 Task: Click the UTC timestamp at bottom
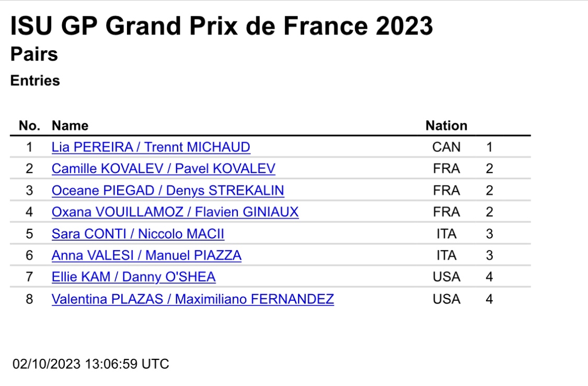[91, 364]
